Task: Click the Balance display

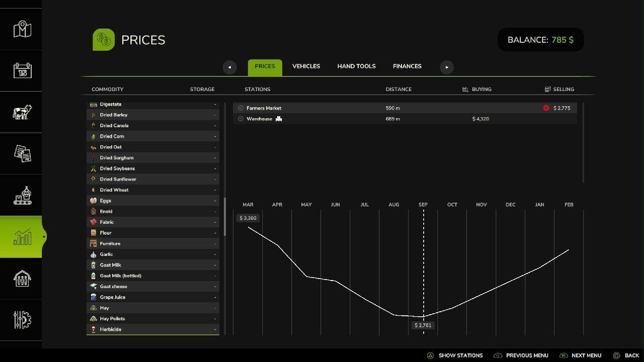Action: 541,40
